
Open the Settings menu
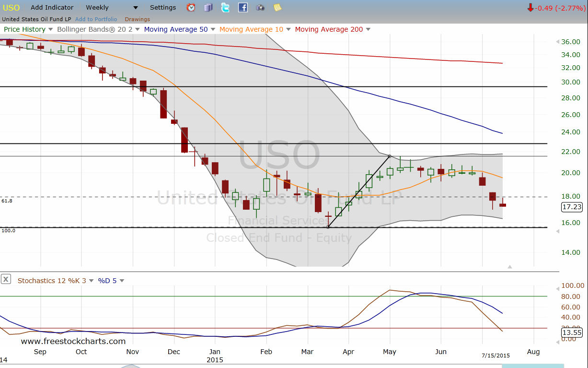[163, 7]
